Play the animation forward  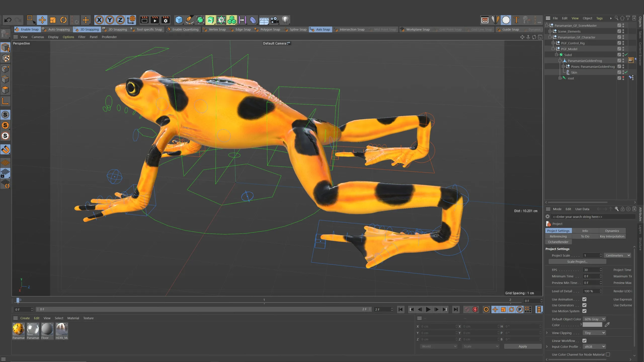(428, 309)
